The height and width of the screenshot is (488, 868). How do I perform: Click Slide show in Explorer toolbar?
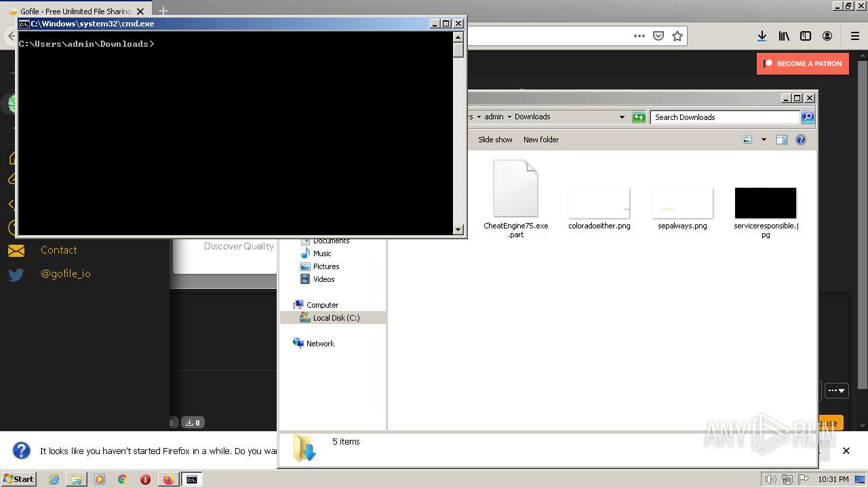(495, 140)
